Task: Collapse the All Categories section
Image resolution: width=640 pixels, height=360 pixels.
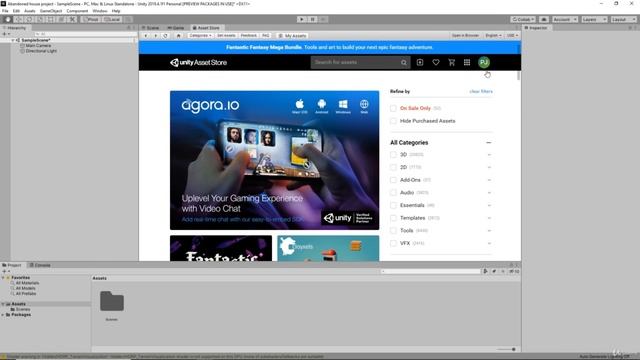Action: [489, 142]
